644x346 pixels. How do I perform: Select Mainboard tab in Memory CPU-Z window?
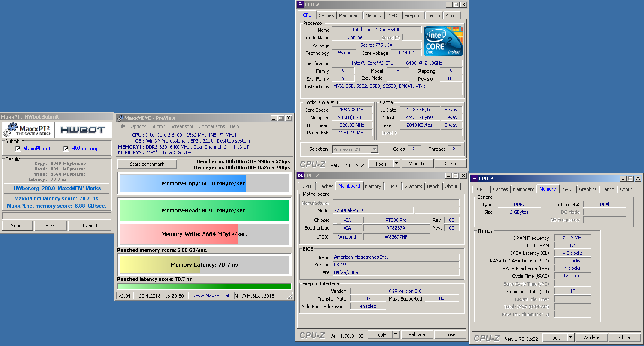pos(524,189)
